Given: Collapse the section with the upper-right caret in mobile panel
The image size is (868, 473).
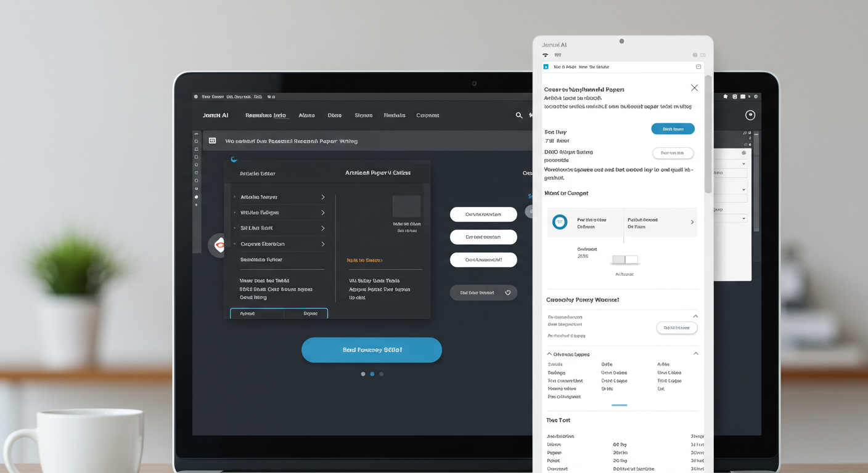Looking at the screenshot, I should click(695, 317).
